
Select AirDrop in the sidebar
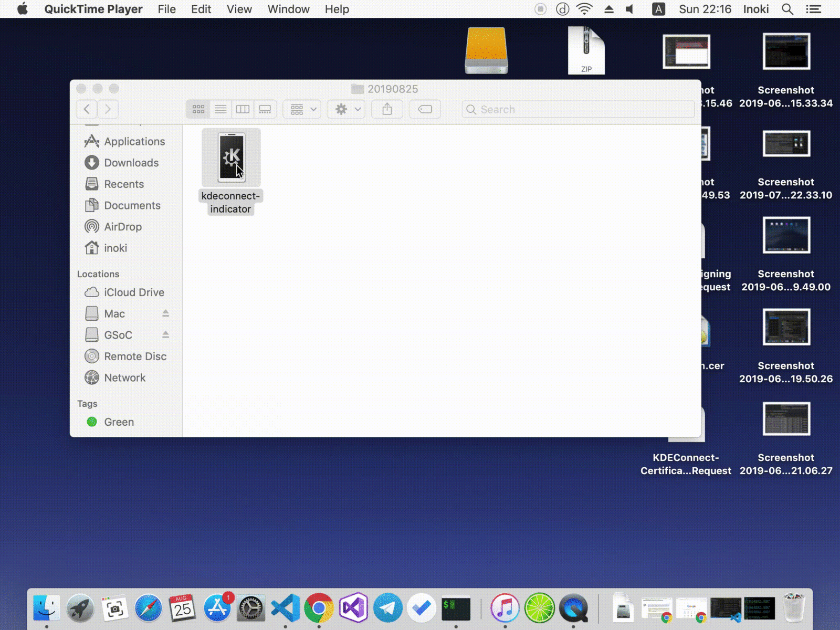(x=123, y=227)
